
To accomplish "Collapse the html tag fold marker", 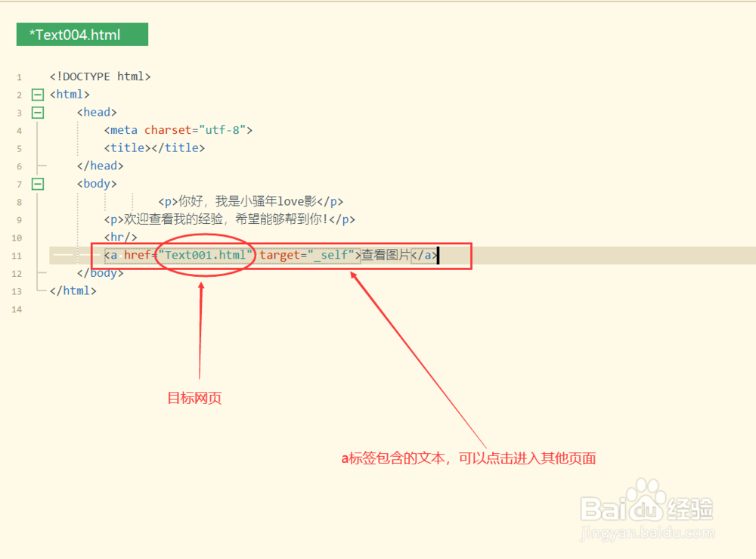I will click(38, 95).
